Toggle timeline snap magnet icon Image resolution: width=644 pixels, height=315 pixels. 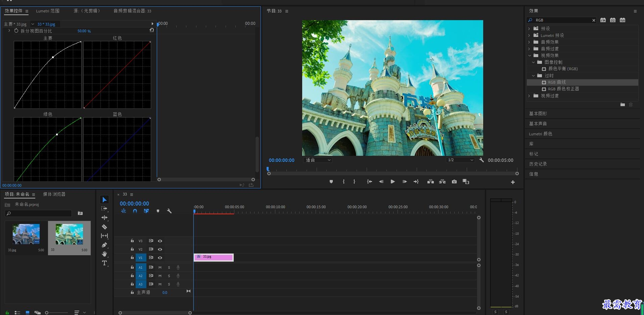(135, 211)
